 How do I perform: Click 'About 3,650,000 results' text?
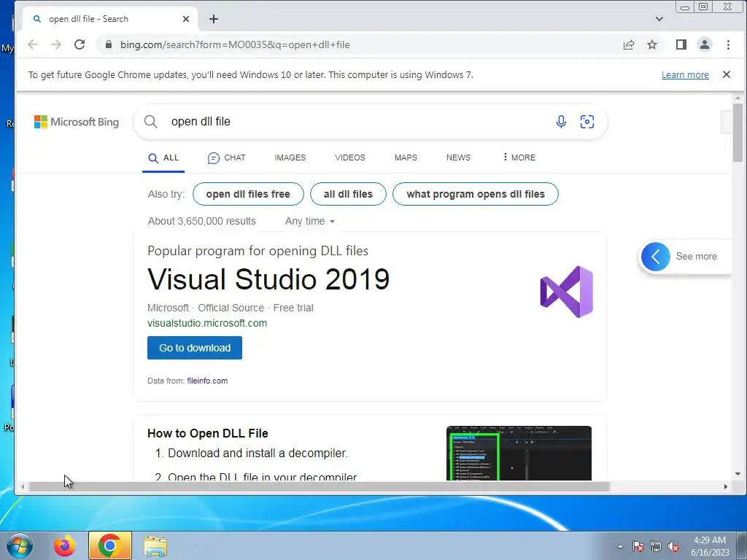coord(202,221)
